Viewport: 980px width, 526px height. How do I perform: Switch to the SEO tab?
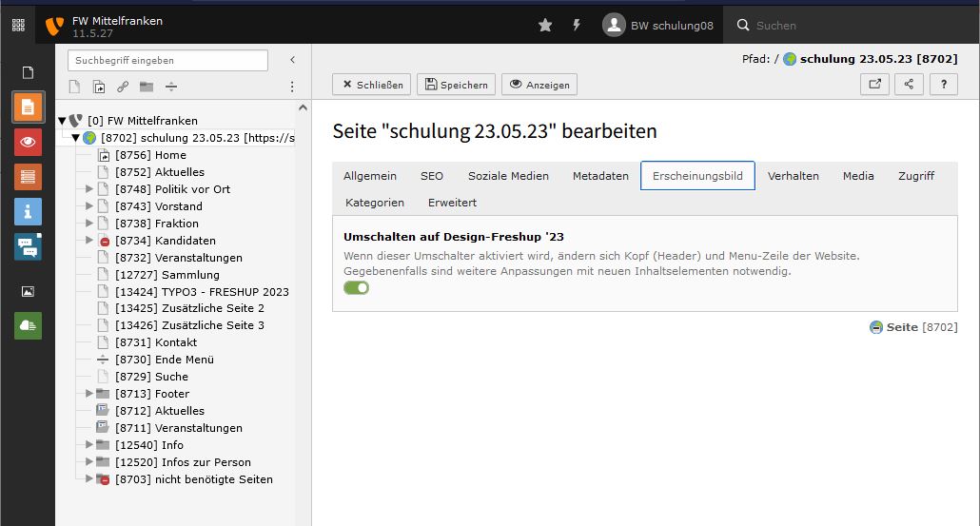pos(432,176)
